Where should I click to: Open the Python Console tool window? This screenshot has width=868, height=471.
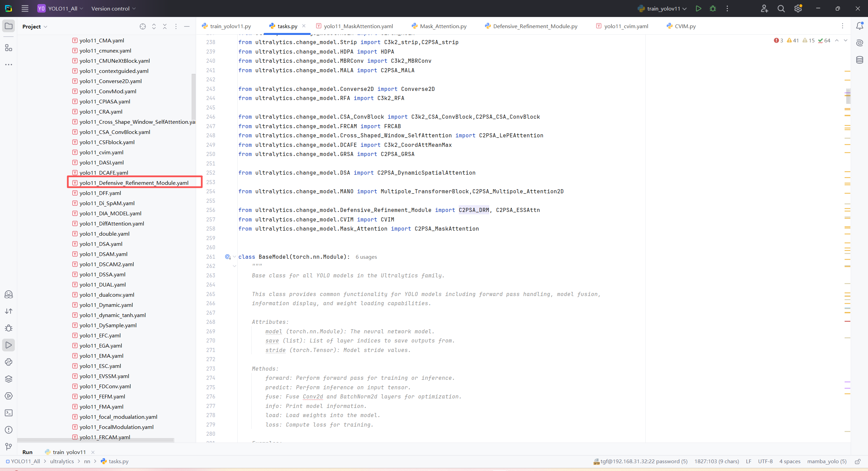point(8,362)
